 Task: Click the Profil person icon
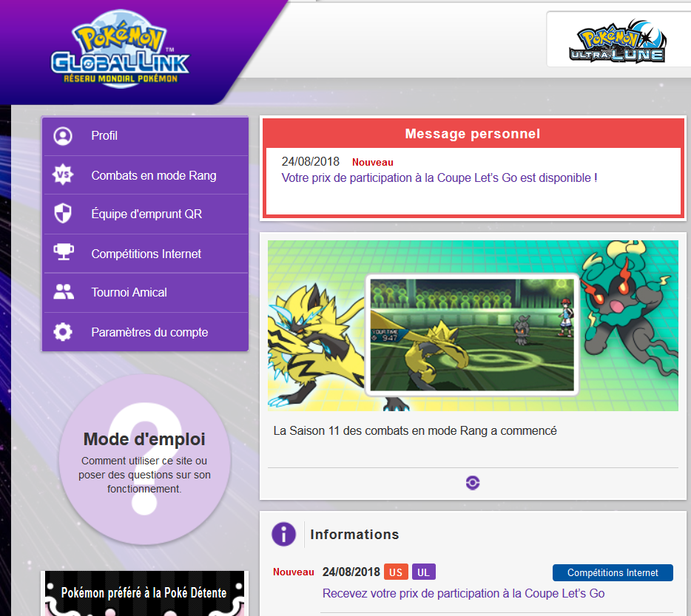(x=63, y=136)
